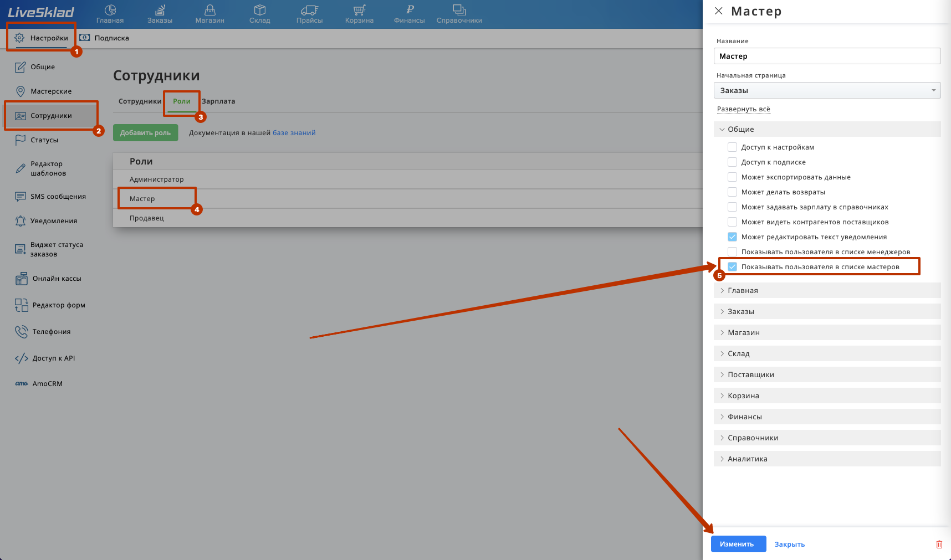Click the Добавить роль button
This screenshot has height=560, width=951.
tap(146, 133)
